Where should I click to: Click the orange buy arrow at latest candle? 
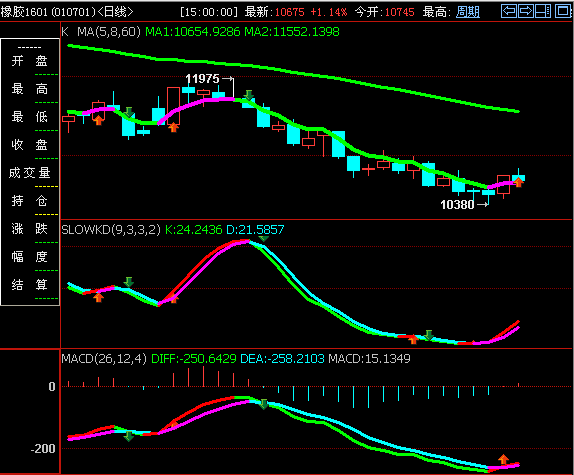[x=518, y=182]
